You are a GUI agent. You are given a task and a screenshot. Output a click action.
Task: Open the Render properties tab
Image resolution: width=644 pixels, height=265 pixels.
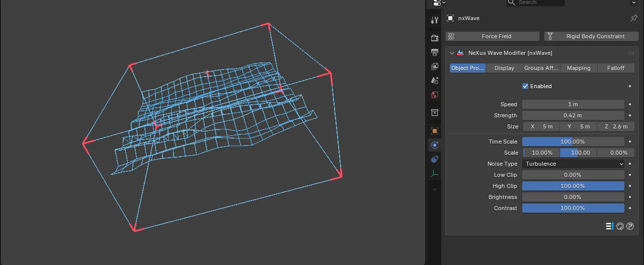pos(435,38)
